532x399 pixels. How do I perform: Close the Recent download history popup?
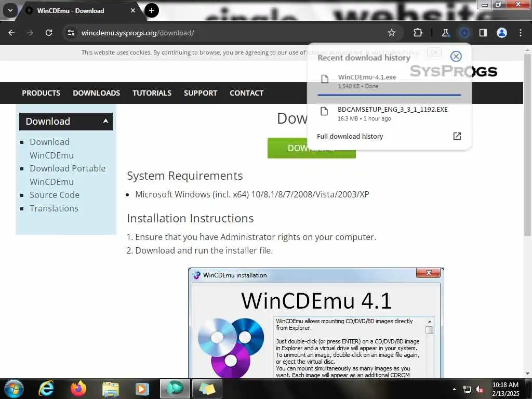click(x=456, y=56)
